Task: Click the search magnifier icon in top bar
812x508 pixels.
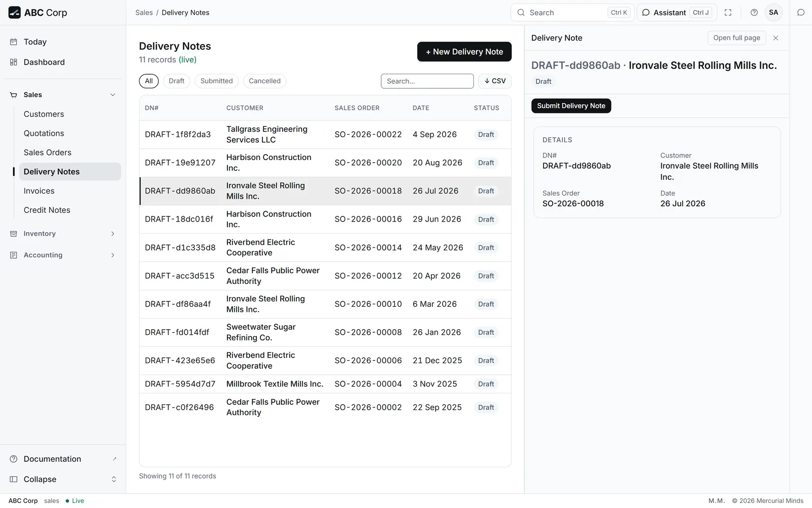Action: point(521,13)
